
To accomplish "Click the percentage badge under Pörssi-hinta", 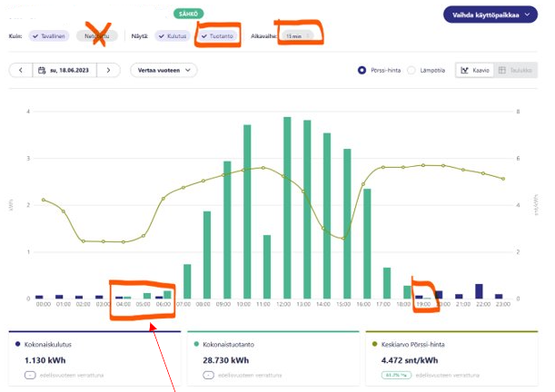I will click(396, 375).
